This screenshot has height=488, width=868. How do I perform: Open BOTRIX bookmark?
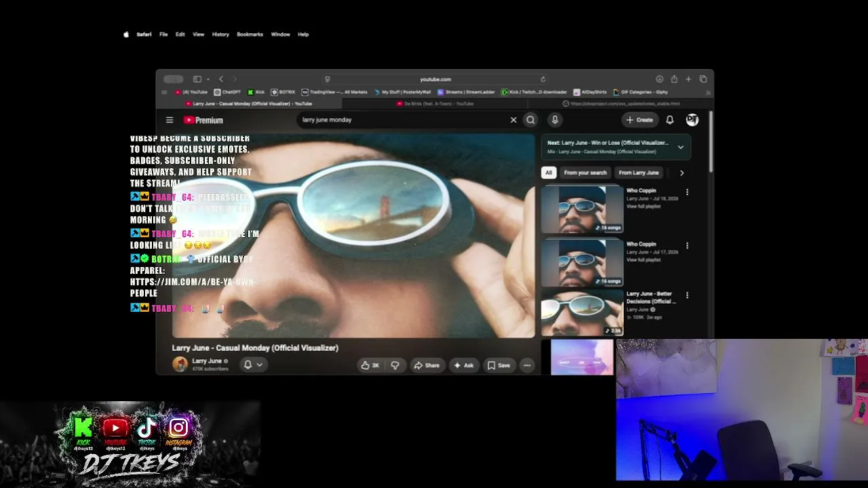click(x=283, y=92)
